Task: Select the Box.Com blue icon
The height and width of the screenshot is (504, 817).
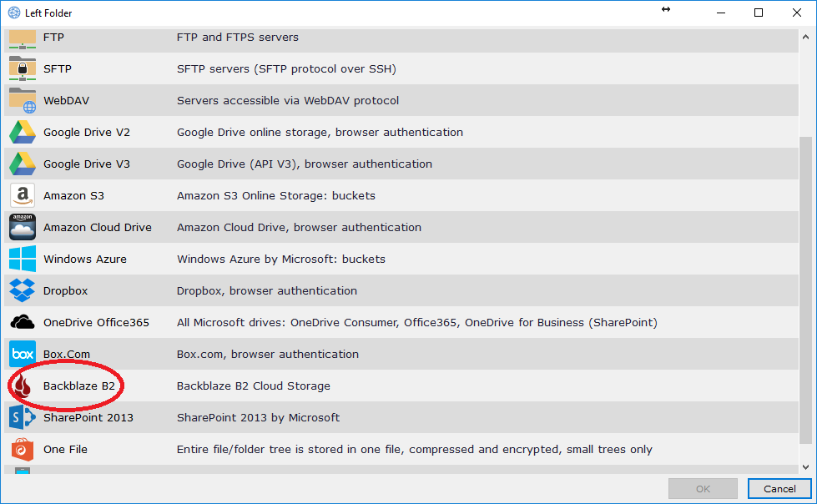Action: click(x=23, y=354)
